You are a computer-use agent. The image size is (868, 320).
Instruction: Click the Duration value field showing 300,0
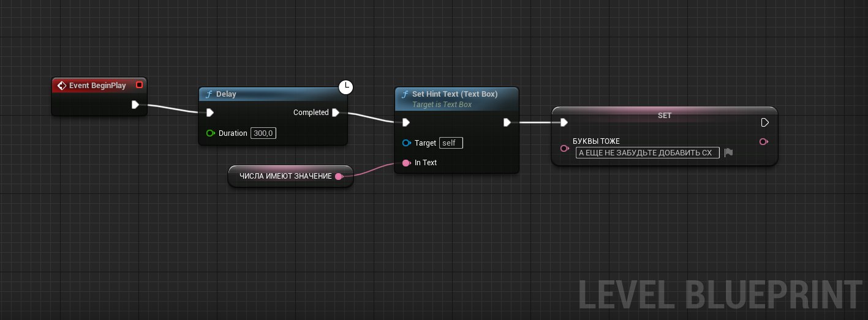(x=263, y=133)
